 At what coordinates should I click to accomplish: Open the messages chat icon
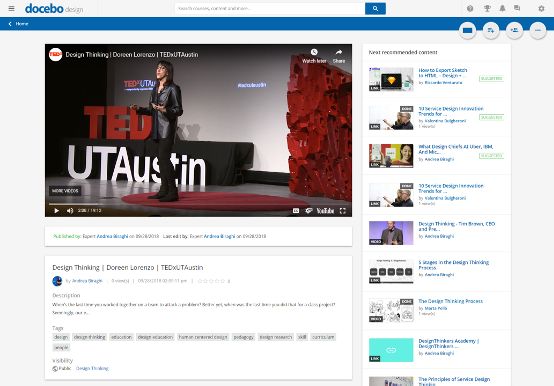click(x=517, y=8)
